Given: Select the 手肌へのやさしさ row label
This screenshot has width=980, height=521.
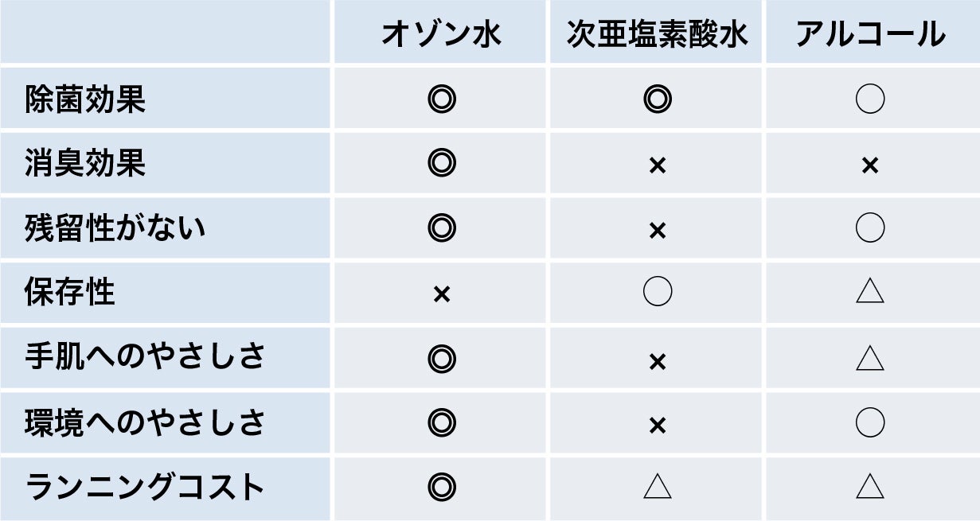Looking at the screenshot, I should (145, 357).
